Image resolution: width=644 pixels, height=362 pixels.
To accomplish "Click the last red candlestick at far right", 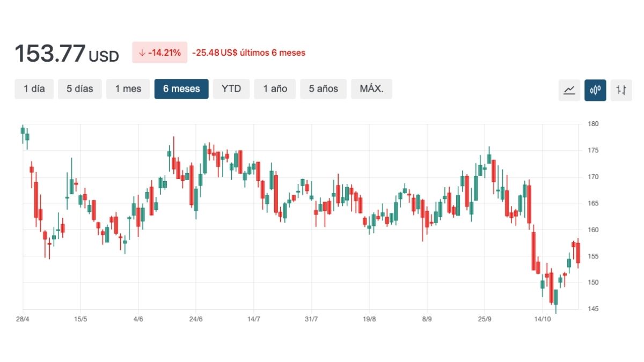I will [578, 253].
